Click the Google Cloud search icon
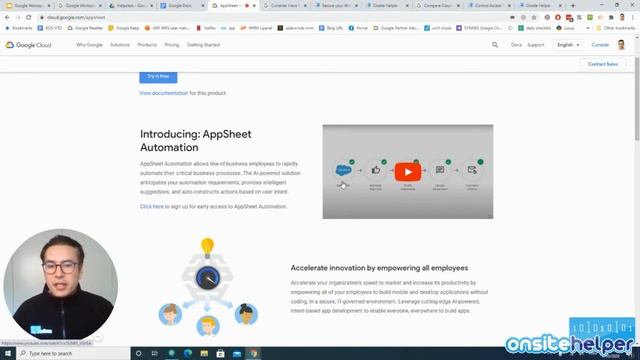Viewport: 640px width, 360px height. [x=495, y=45]
